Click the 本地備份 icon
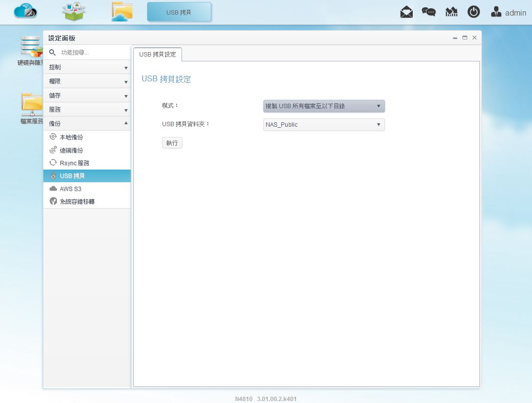532x403 pixels. coord(53,136)
